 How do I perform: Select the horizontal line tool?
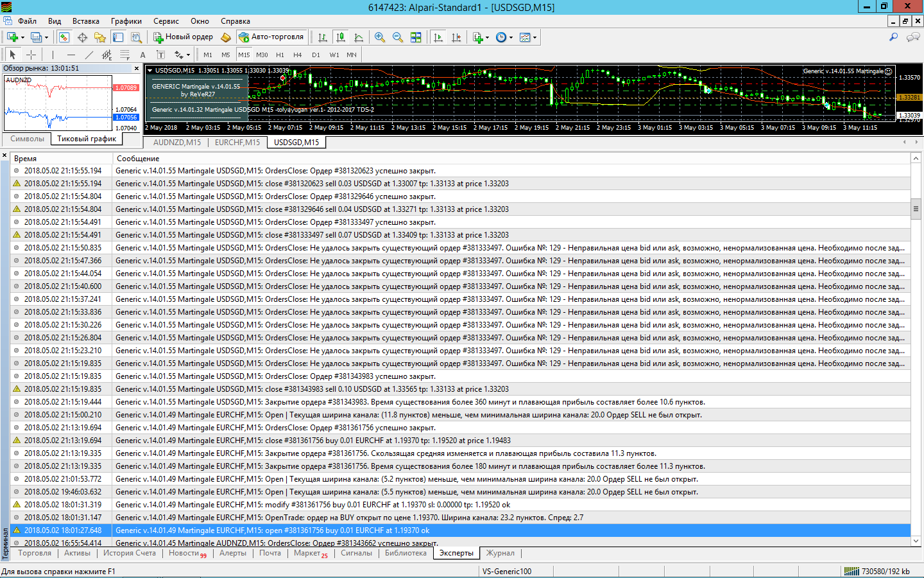pyautogui.click(x=71, y=55)
